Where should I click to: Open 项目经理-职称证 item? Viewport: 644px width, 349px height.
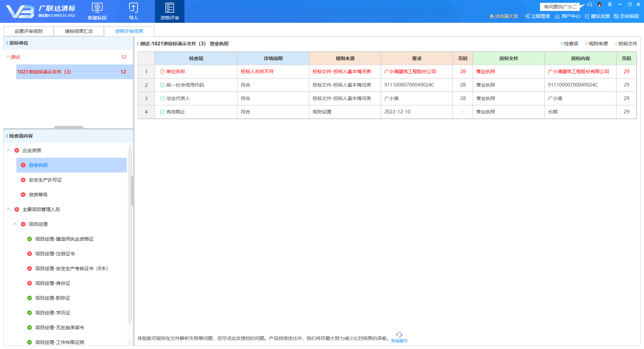click(x=53, y=298)
